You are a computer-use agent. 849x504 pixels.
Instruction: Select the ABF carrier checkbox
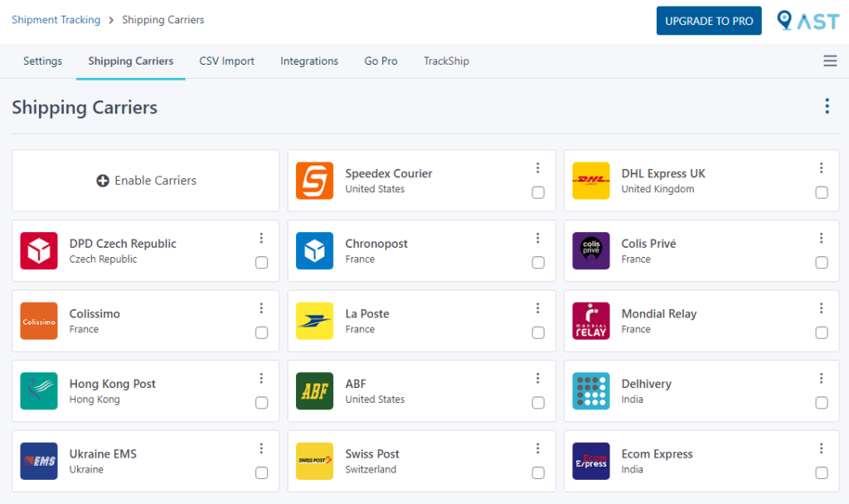coord(538,403)
